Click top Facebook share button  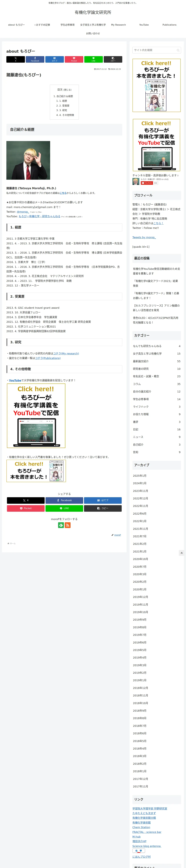click(x=35, y=59)
